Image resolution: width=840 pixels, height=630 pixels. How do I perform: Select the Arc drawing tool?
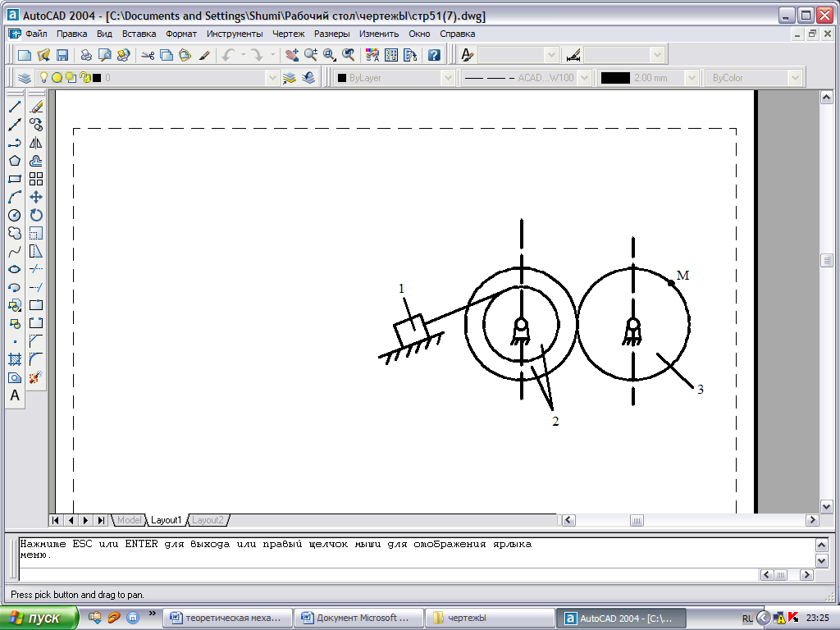(x=15, y=197)
